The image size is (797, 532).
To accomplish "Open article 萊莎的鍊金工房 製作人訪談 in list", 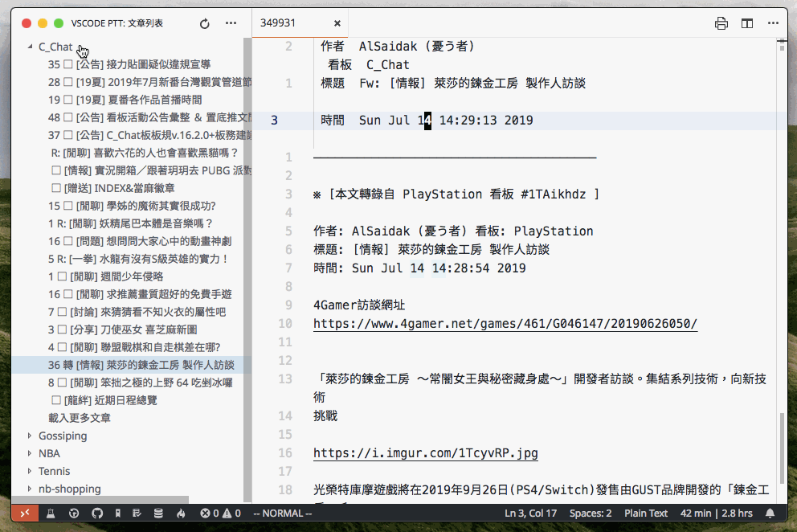I will [x=127, y=365].
